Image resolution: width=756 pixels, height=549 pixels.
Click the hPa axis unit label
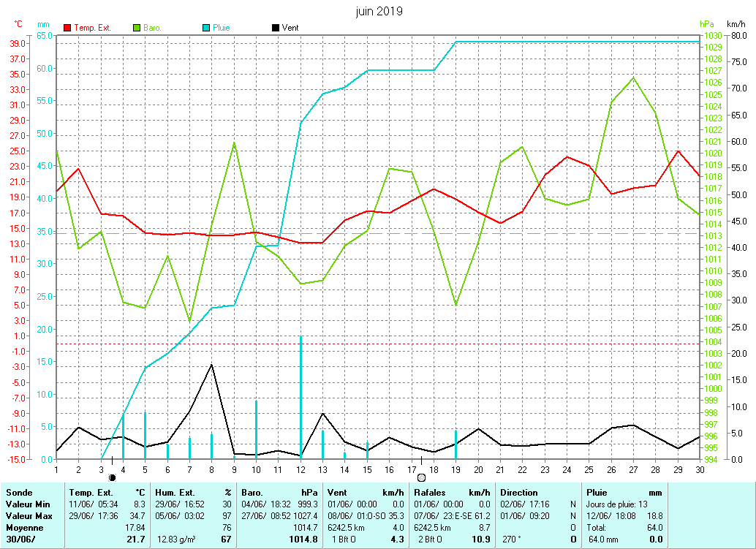pyautogui.click(x=706, y=24)
